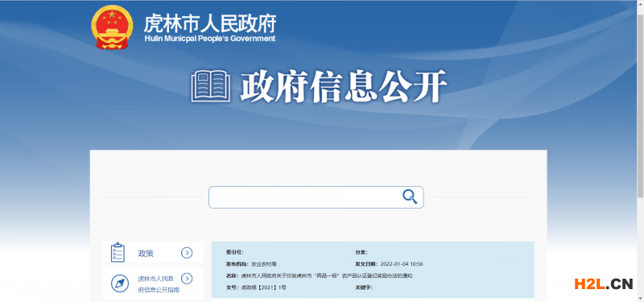Viewport: 644px width, 302px height.
Task: Click the national emblem logo
Action: 112,27
